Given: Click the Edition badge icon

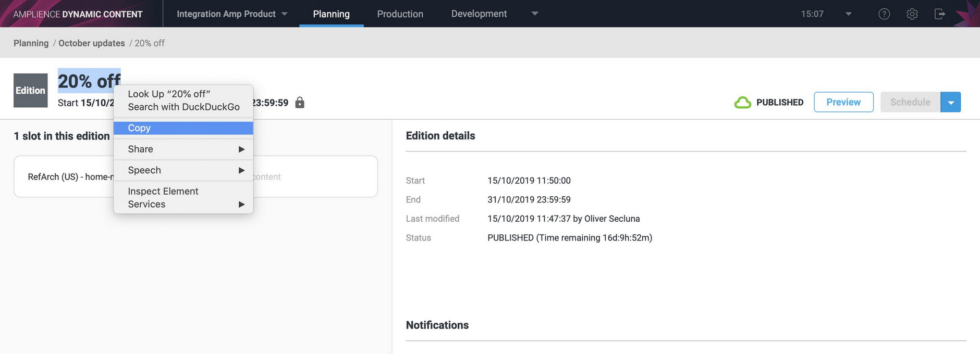Looking at the screenshot, I should click(x=30, y=90).
